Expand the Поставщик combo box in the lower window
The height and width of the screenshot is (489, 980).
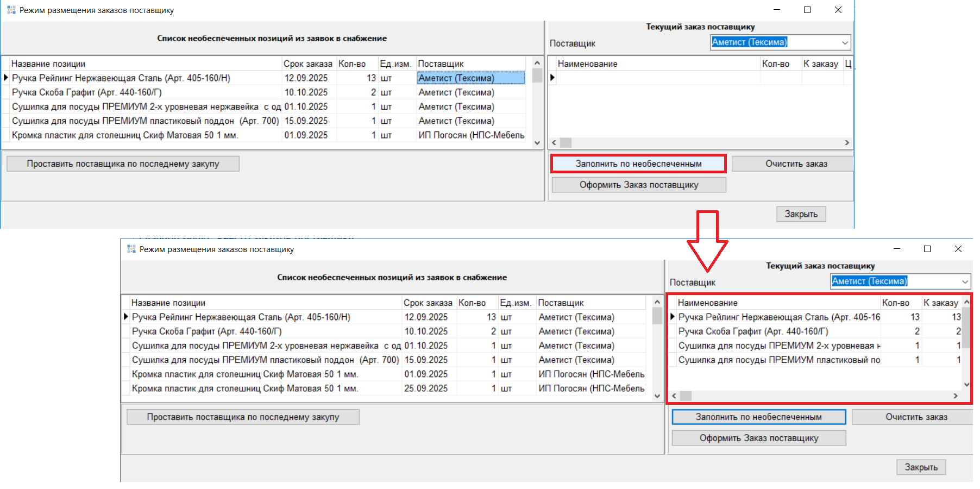click(965, 281)
